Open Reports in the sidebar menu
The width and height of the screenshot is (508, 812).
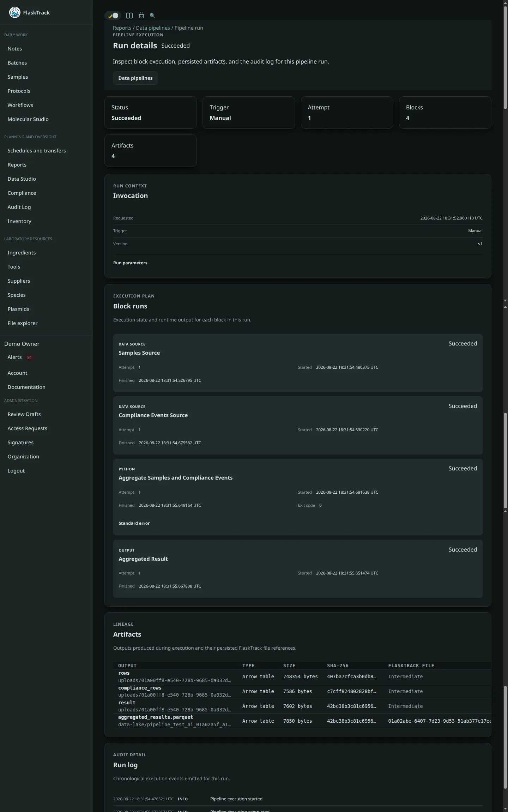(17, 165)
